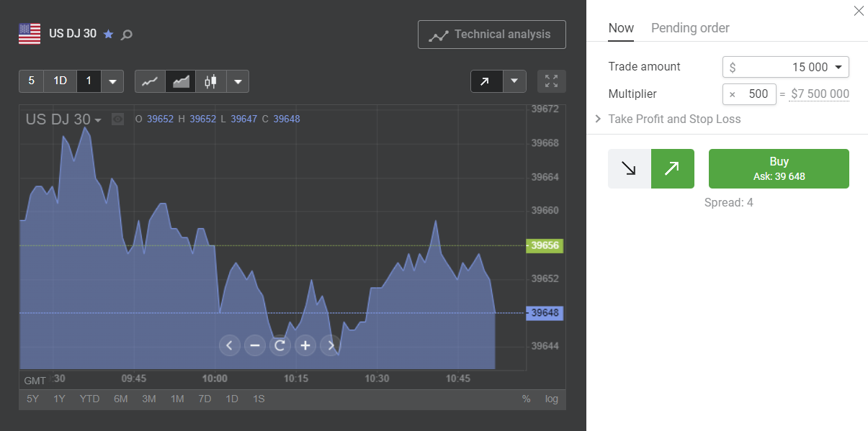Select 6M range

[121, 399]
